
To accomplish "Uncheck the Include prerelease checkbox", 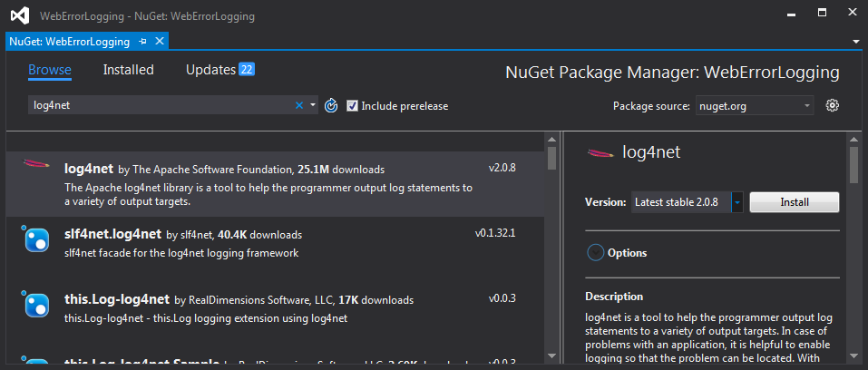I will [x=352, y=106].
